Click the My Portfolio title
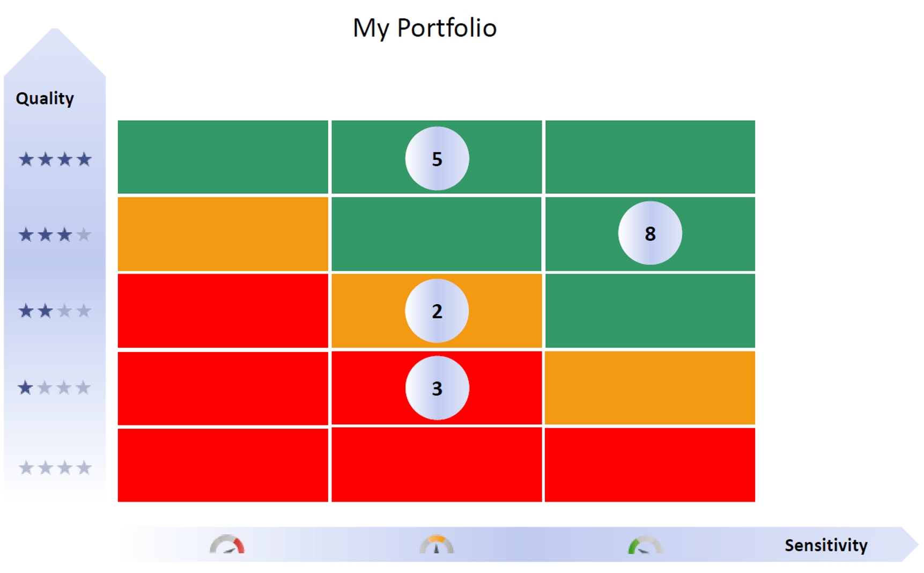Image resolution: width=924 pixels, height=573 pixels. point(425,28)
